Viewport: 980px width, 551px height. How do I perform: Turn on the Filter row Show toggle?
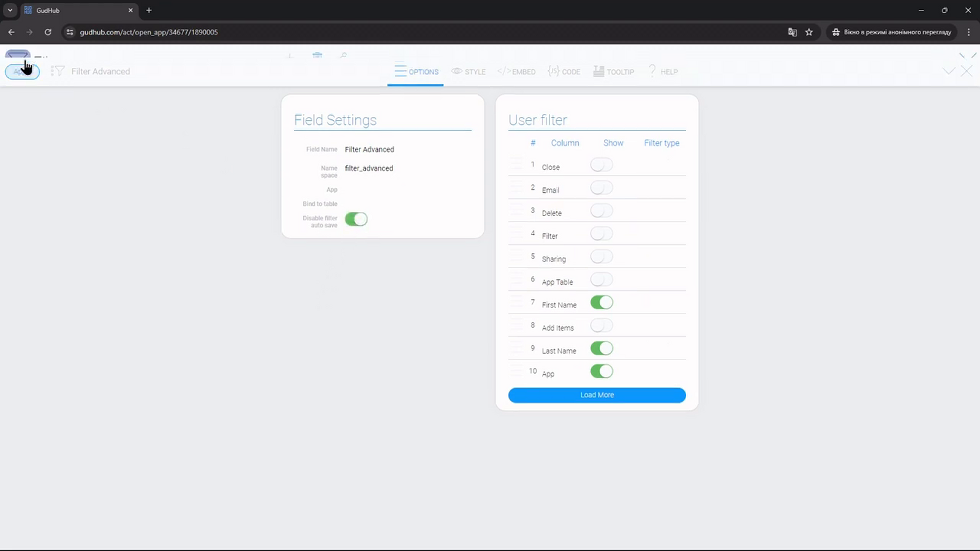pos(601,234)
